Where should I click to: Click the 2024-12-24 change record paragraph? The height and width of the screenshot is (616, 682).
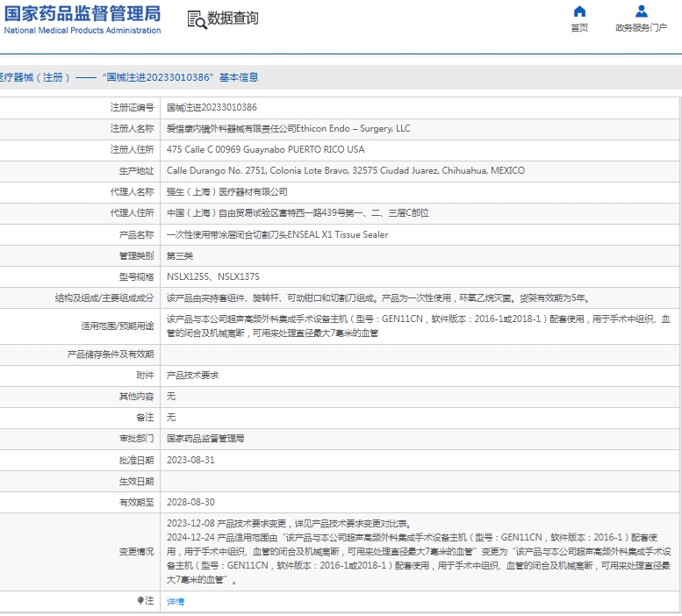tap(419, 559)
